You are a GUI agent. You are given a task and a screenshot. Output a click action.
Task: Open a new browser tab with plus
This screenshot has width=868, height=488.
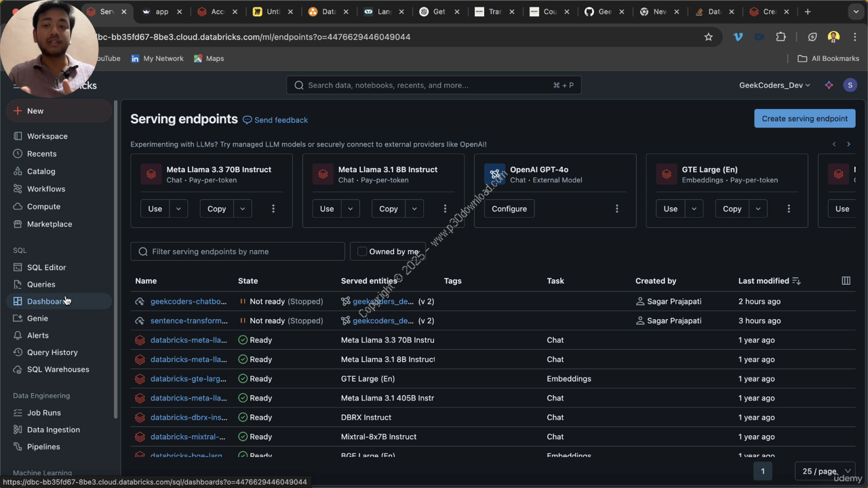click(x=808, y=12)
